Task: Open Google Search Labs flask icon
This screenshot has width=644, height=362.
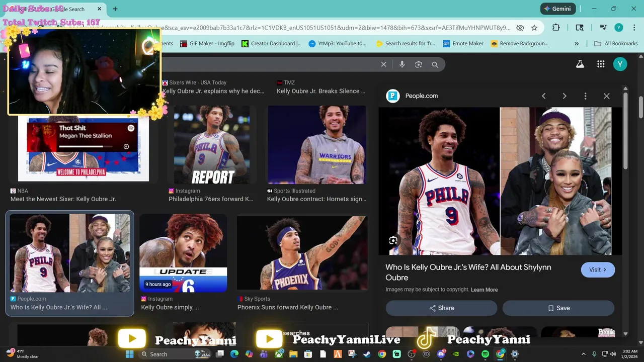Action: [580, 64]
